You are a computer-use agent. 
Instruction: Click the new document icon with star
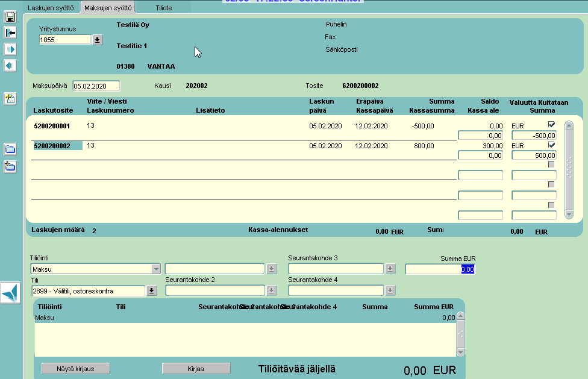pos(10,99)
